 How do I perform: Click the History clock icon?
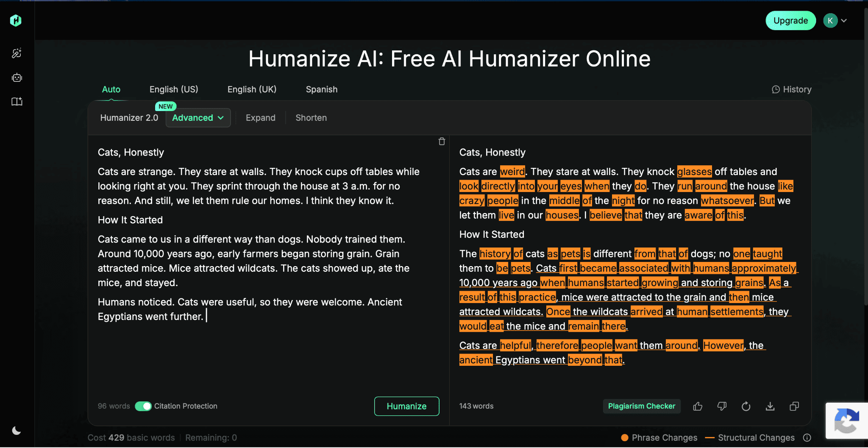tap(776, 89)
